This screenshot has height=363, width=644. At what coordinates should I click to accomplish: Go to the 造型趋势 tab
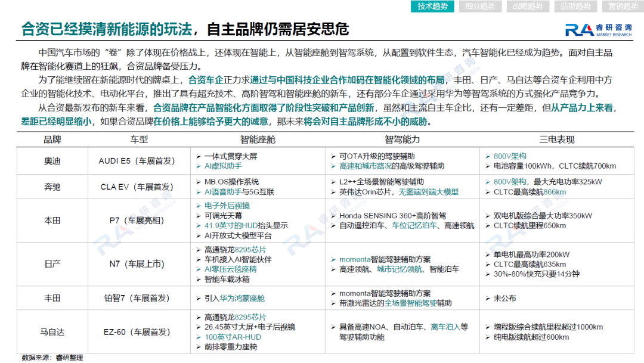tap(575, 6)
